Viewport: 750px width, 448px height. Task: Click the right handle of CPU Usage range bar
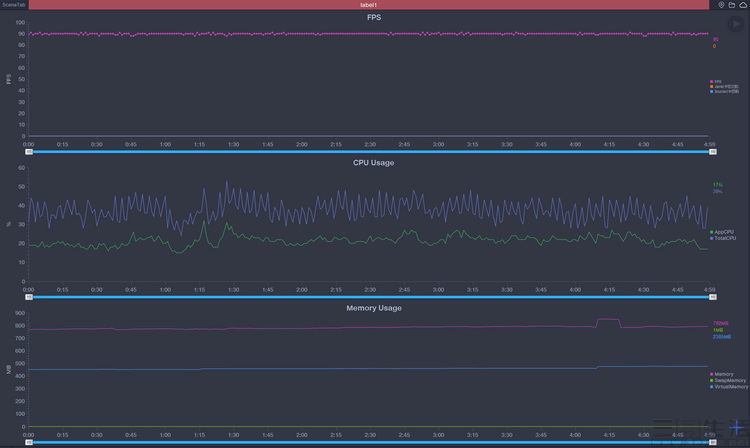[x=713, y=297]
